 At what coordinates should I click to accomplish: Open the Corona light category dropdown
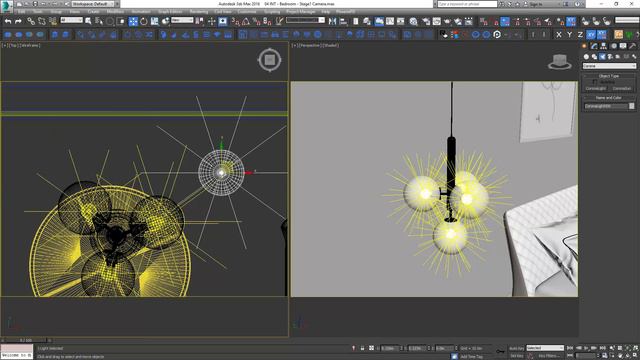[609, 66]
